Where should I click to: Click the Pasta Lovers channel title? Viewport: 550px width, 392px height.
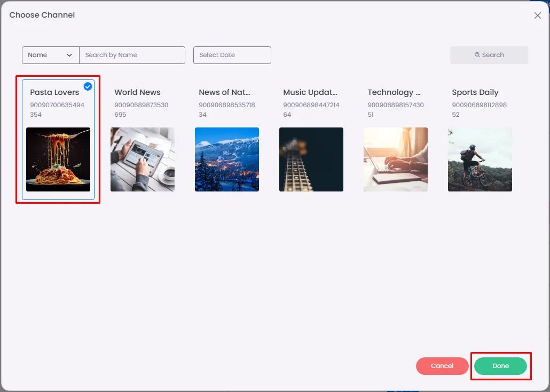pos(54,92)
